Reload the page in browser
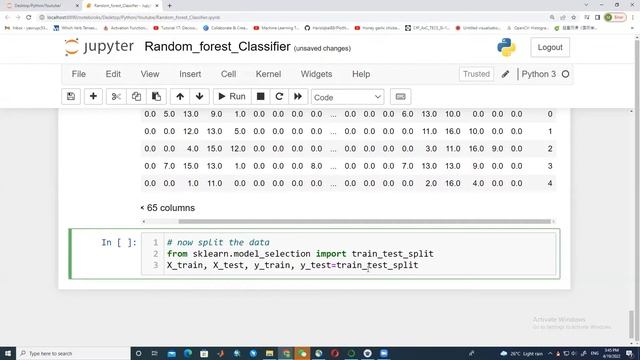 click(29, 17)
